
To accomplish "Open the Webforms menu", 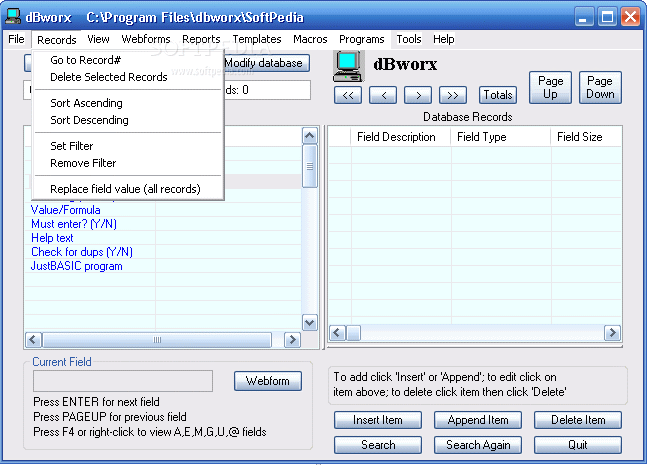I will (146, 39).
